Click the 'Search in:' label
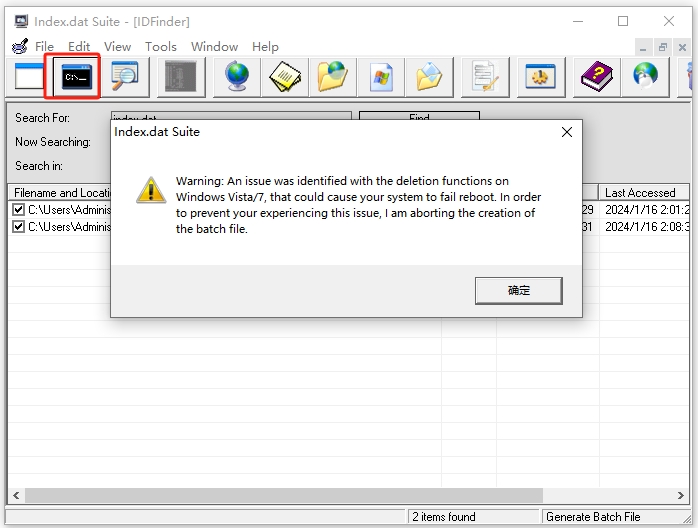The image size is (698, 528). 39,166
